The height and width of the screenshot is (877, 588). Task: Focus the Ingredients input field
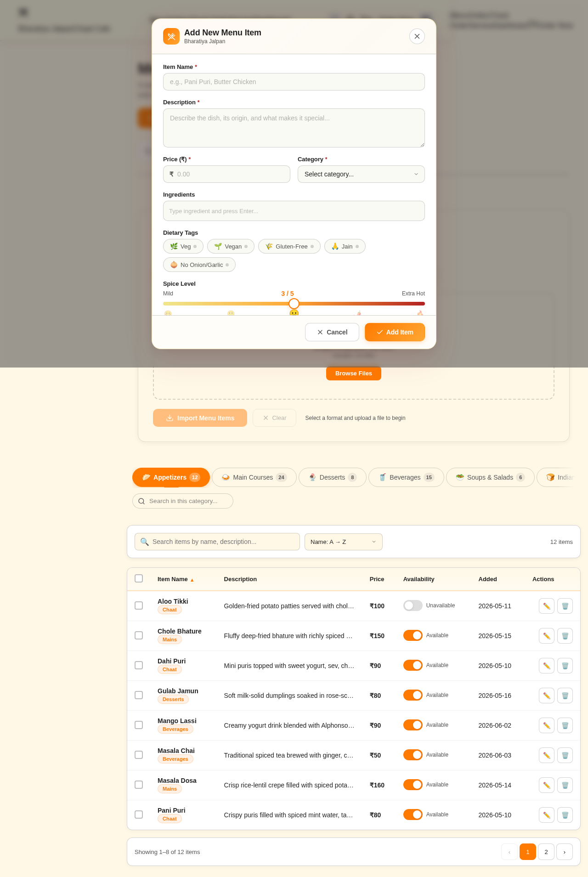coord(294,211)
